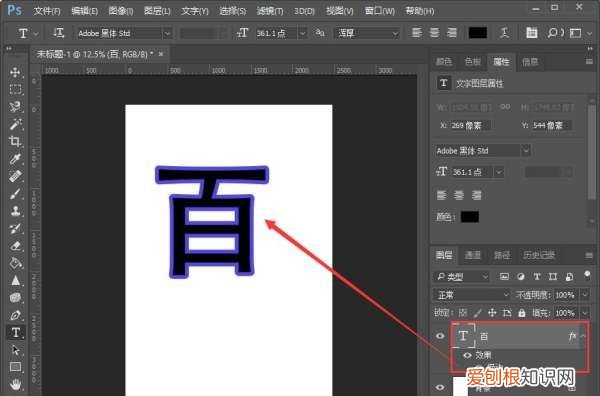Select the Clone Stamp tool
600x396 pixels.
pos(15,211)
